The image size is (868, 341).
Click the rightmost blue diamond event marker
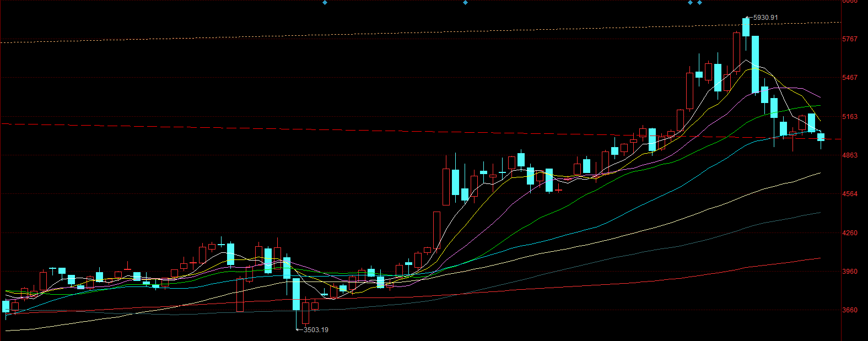tap(699, 3)
